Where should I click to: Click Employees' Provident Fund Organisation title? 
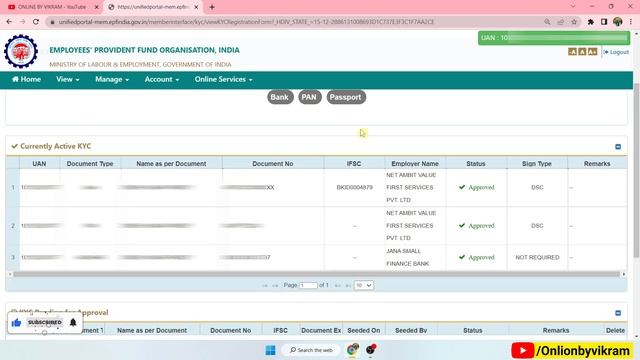pos(144,50)
